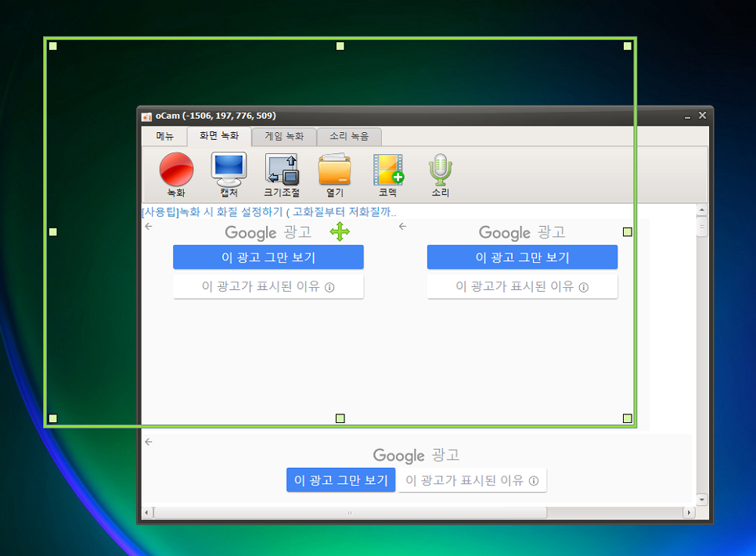Click the right-middle handle of the capture region

coord(628,232)
